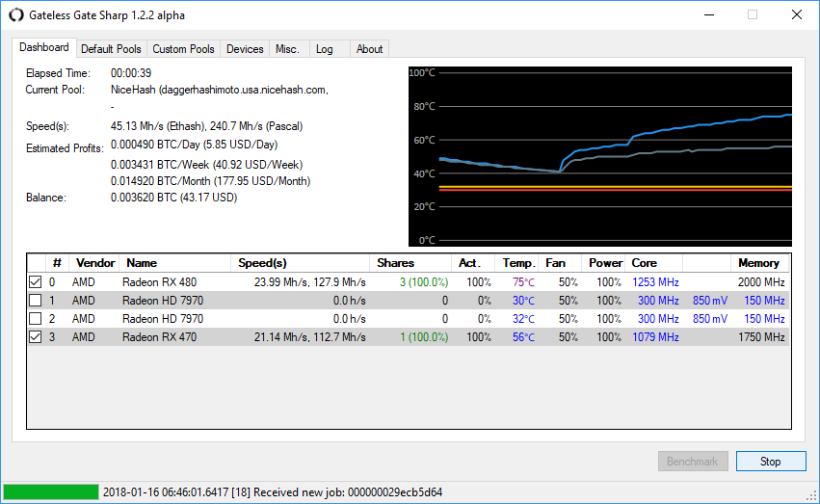820x504 pixels.
Task: Go to the Devices tab
Action: [x=245, y=49]
